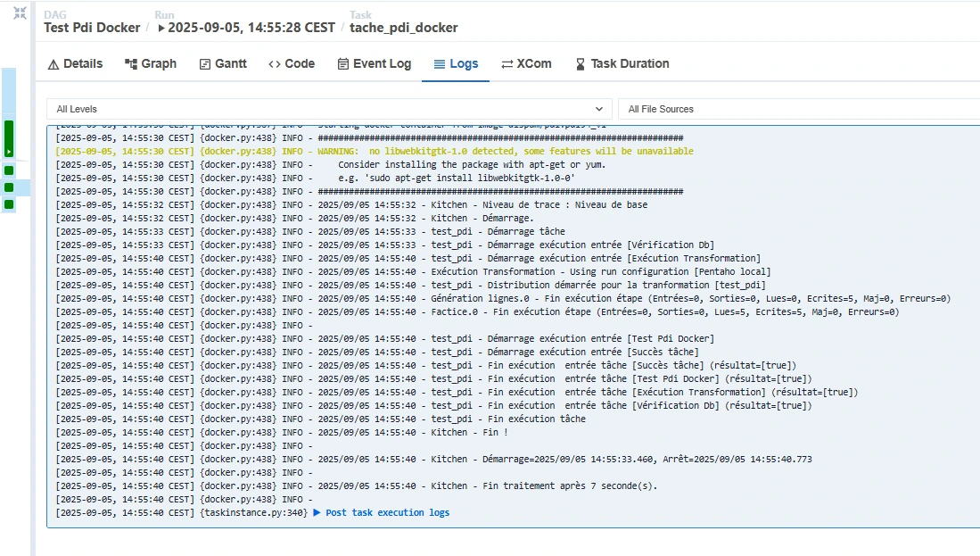Click the tall green DAG run bar
Viewport: 980px width, 556px height.
(x=9, y=138)
